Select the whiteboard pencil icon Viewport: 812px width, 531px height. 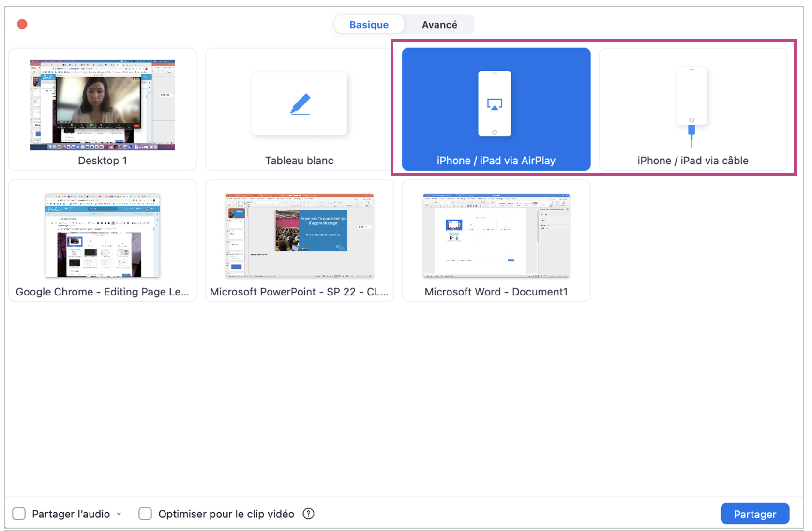300,104
